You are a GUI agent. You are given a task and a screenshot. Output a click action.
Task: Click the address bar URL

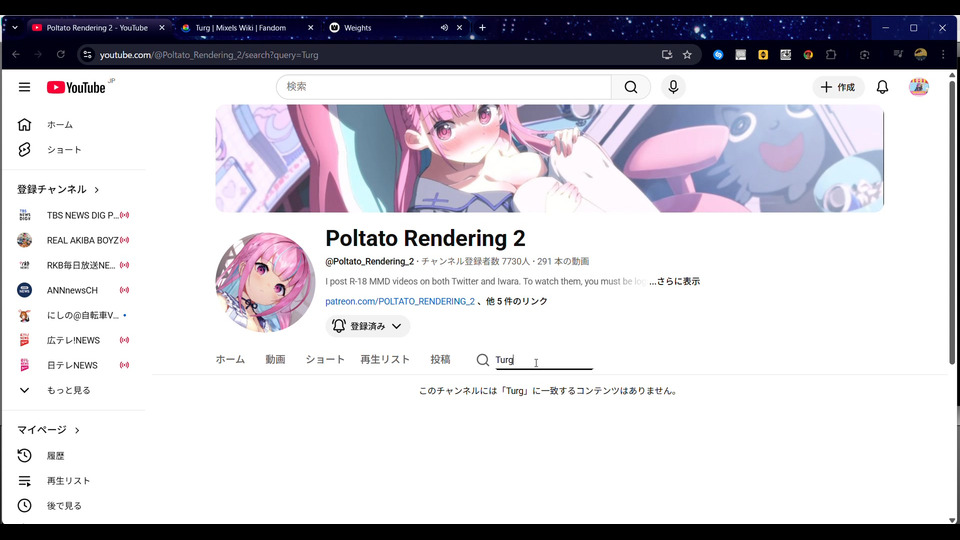(x=209, y=54)
